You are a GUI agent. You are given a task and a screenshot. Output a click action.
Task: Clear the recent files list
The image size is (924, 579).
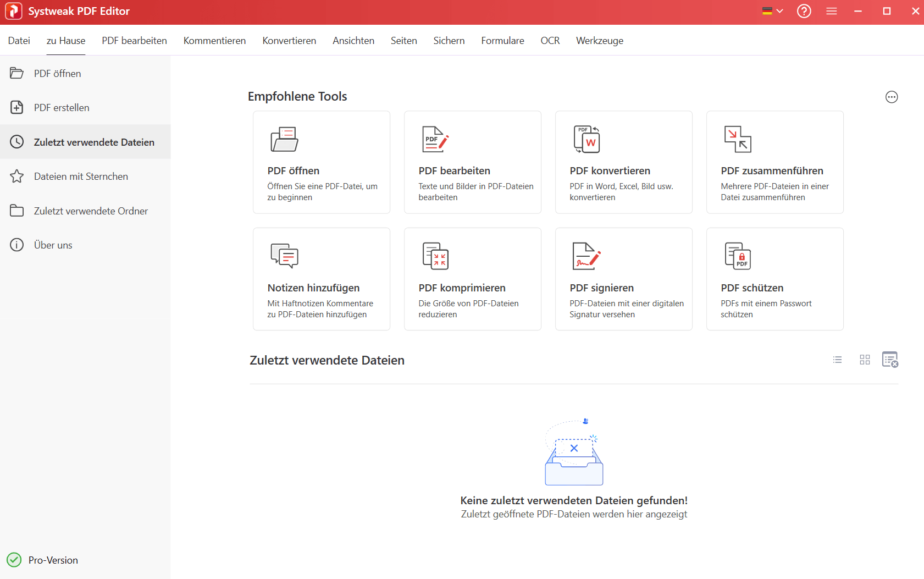click(890, 359)
